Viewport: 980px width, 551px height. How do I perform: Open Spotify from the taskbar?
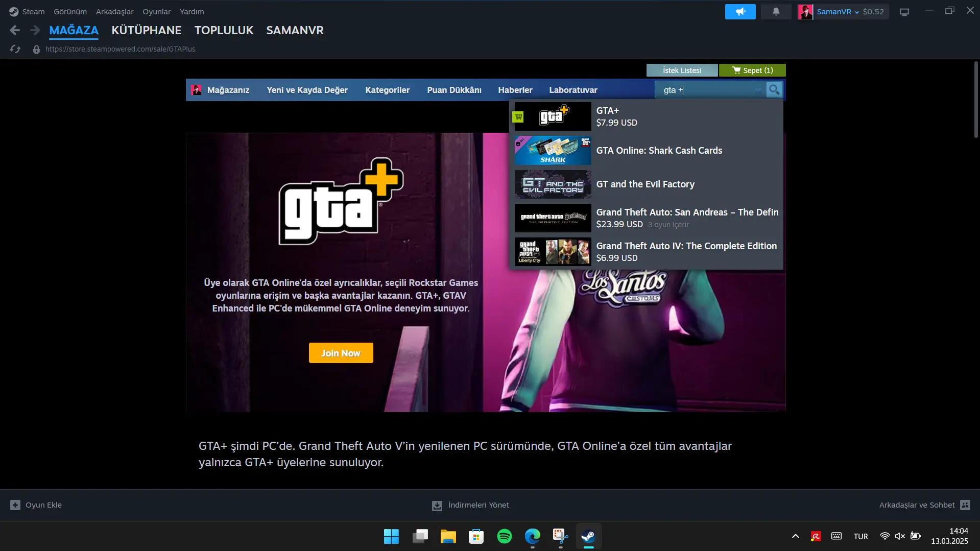(x=505, y=536)
